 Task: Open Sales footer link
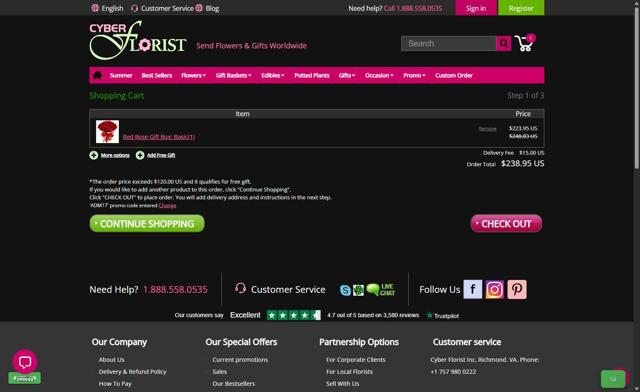(x=220, y=372)
